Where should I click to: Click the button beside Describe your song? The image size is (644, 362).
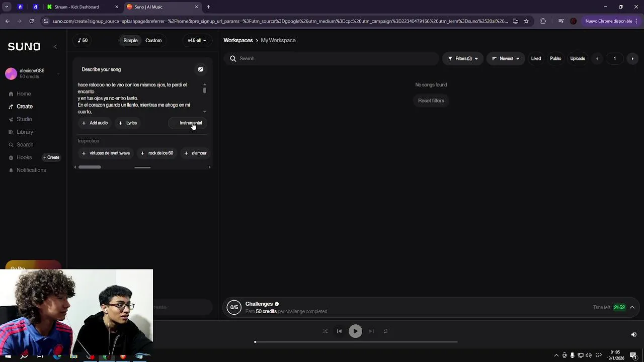[200, 69]
